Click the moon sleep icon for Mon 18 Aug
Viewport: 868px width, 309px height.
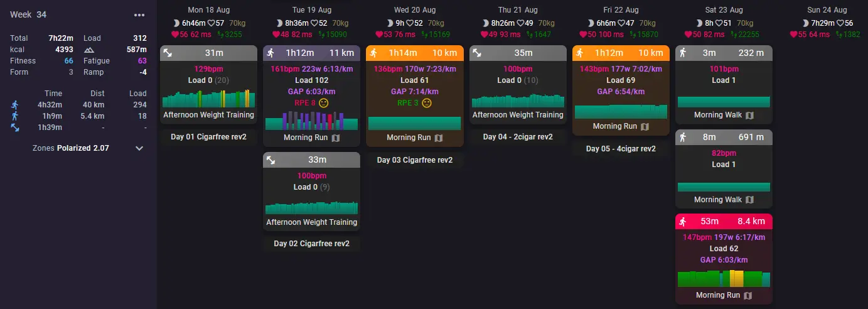point(176,23)
